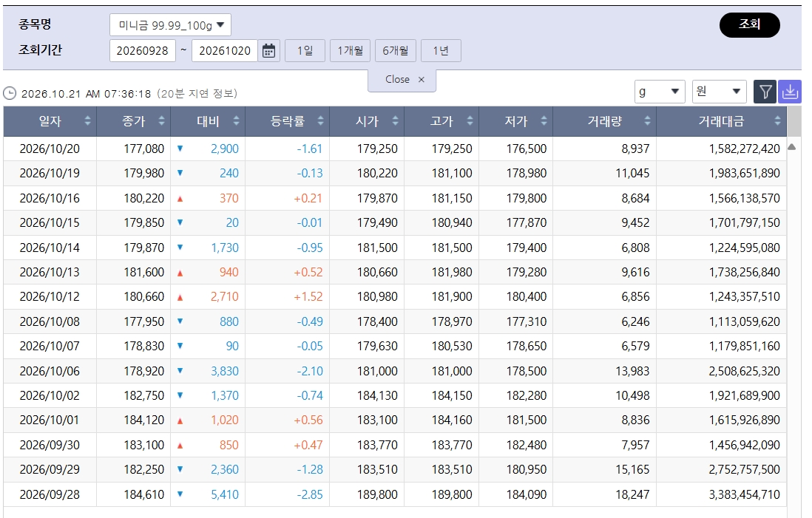This screenshot has height=518, width=812.
Task: Sort by 대비 column arrows
Action: pos(236,121)
